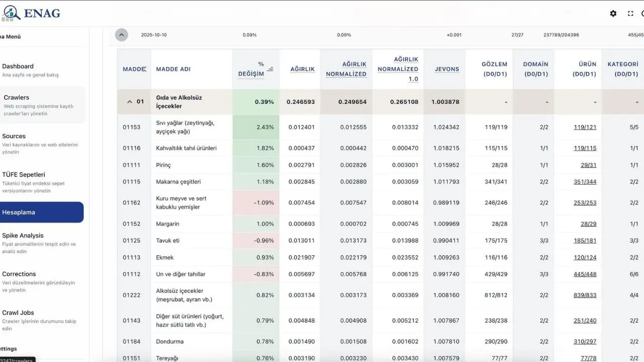The height and width of the screenshot is (362, 644).
Task: Sort by the Ağırlık column header
Action: (x=302, y=69)
